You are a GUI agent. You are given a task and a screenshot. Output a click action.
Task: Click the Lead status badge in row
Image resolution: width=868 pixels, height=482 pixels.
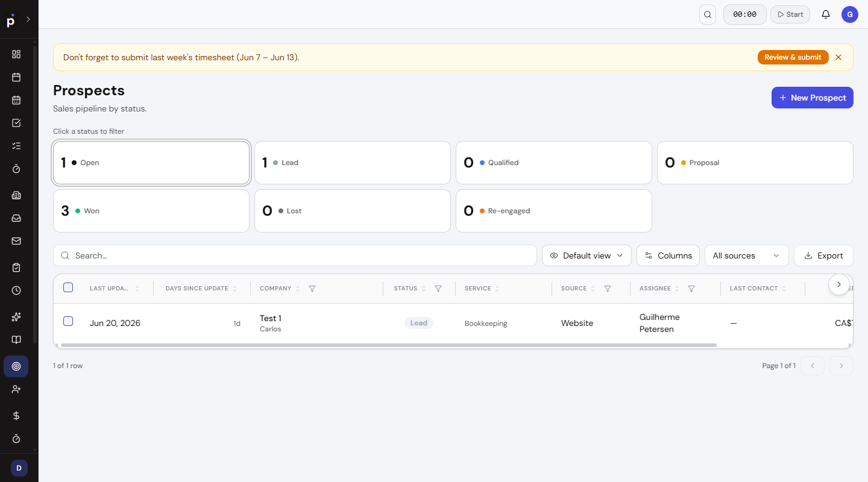419,323
